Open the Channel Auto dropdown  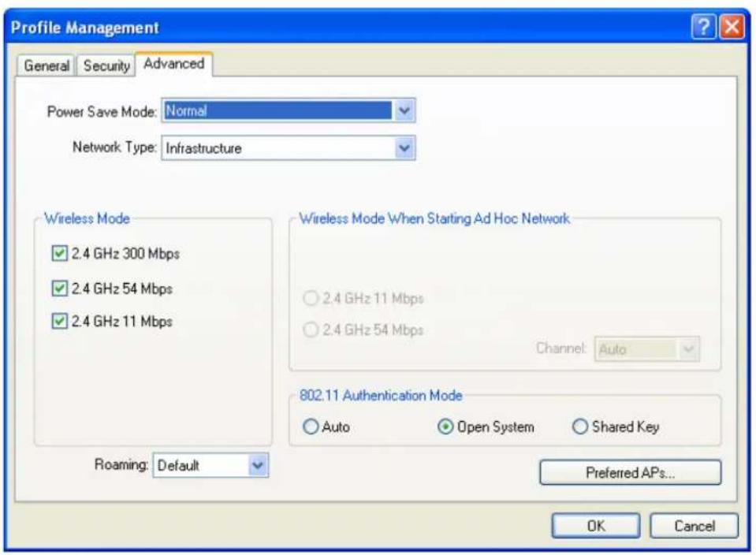[646, 348]
